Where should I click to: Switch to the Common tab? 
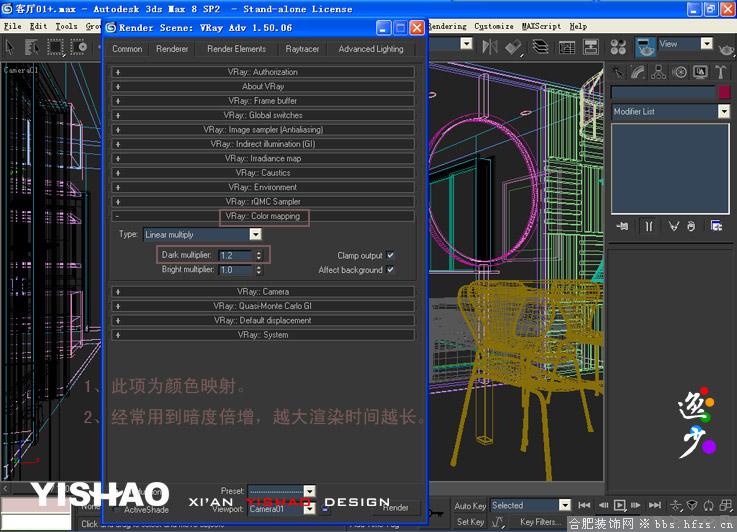pyautogui.click(x=127, y=49)
